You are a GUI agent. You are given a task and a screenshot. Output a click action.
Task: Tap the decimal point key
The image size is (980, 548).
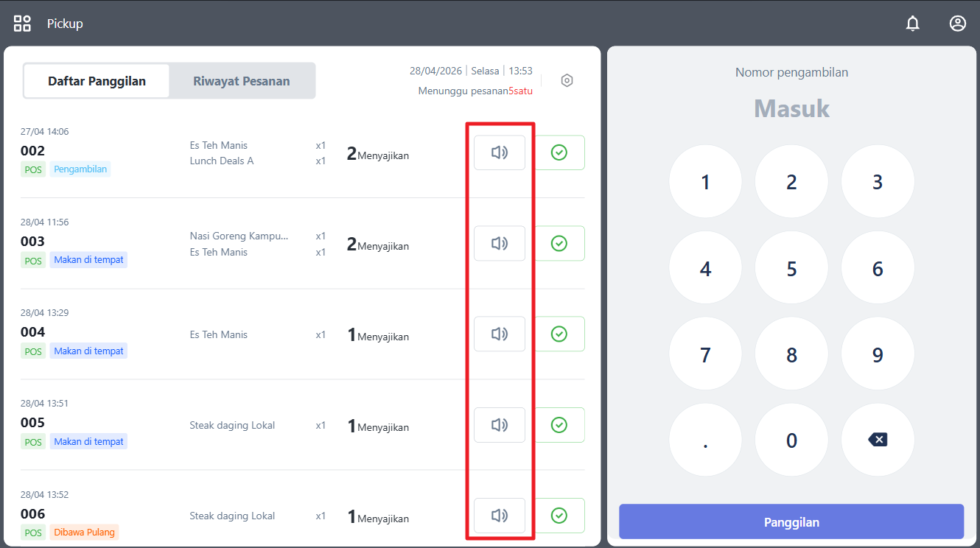tap(705, 440)
